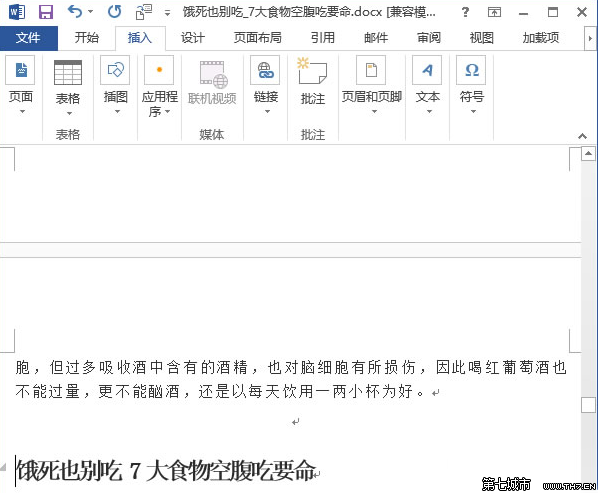This screenshot has height=493, width=598.
Task: Click the Word application icon in title bar
Action: click(17, 12)
